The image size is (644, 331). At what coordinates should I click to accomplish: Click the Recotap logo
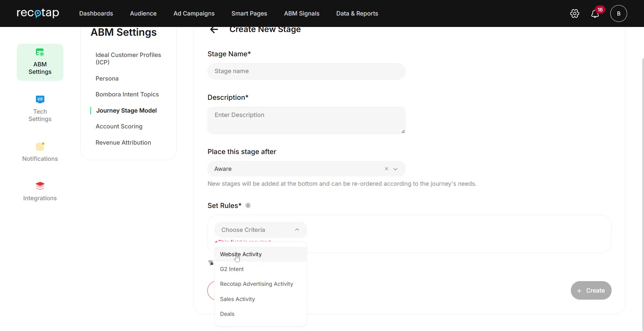[x=38, y=13]
